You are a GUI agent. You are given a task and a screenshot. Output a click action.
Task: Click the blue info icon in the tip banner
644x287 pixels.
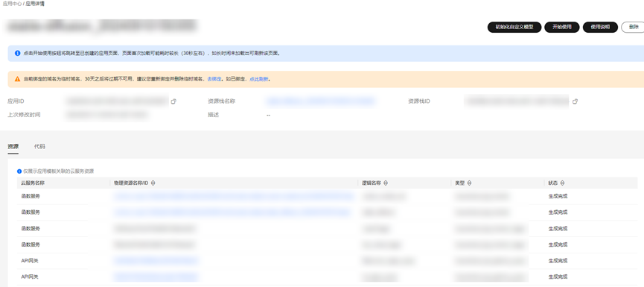[18, 54]
